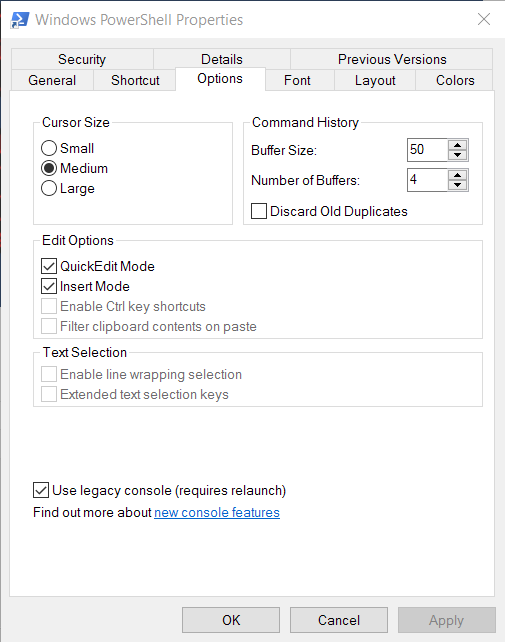
Task: Decrease Number of Buffers with down arrow
Action: [457, 185]
